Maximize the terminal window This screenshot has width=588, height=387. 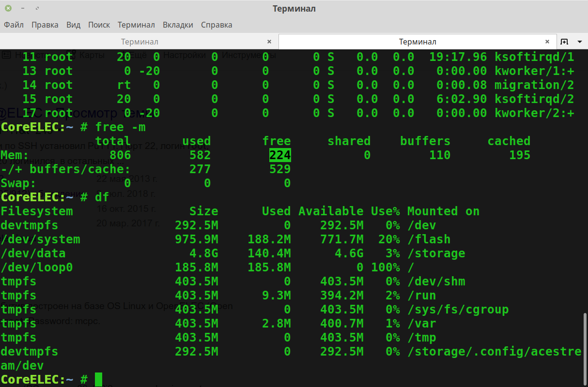37,9
